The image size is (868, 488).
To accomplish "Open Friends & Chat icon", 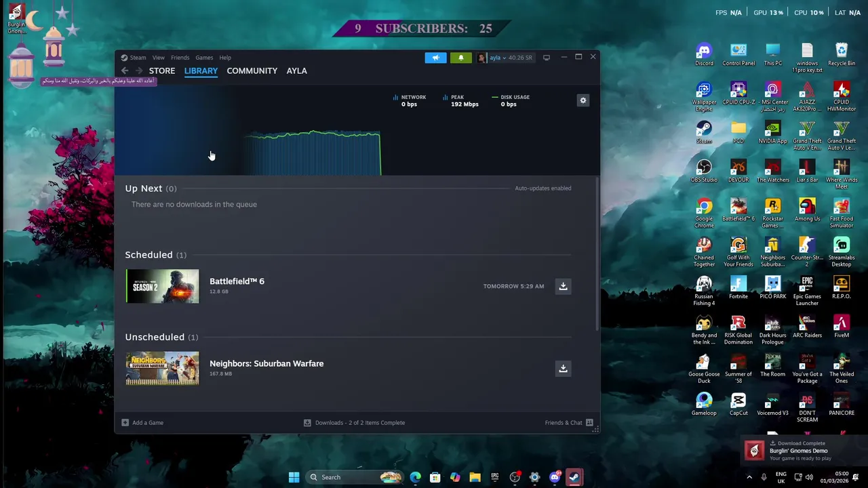I will click(x=589, y=422).
